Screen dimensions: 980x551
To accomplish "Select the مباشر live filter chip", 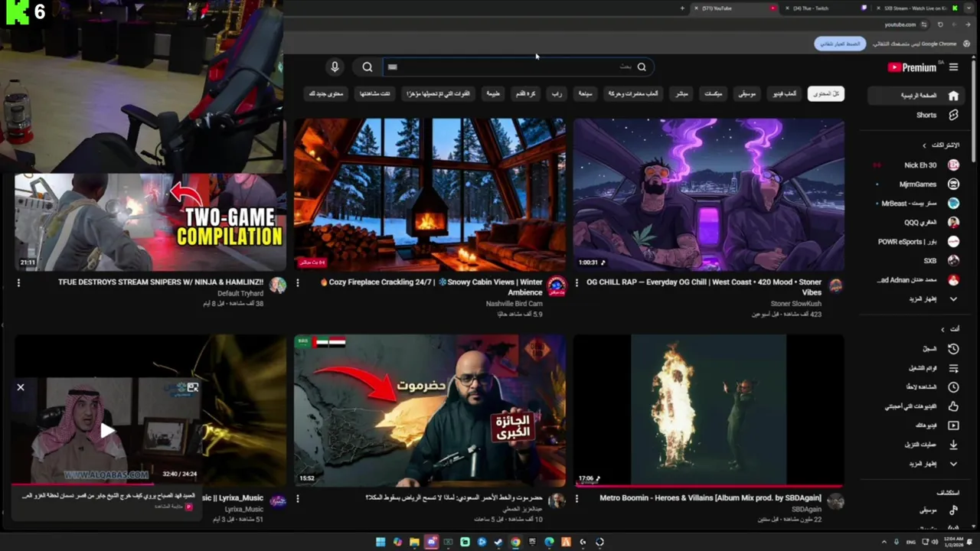I will click(681, 93).
